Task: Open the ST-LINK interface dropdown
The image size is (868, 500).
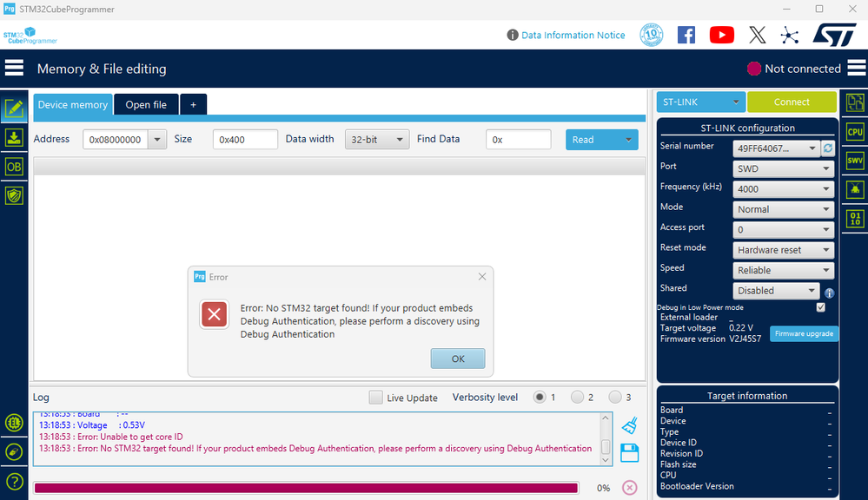Action: [x=701, y=102]
